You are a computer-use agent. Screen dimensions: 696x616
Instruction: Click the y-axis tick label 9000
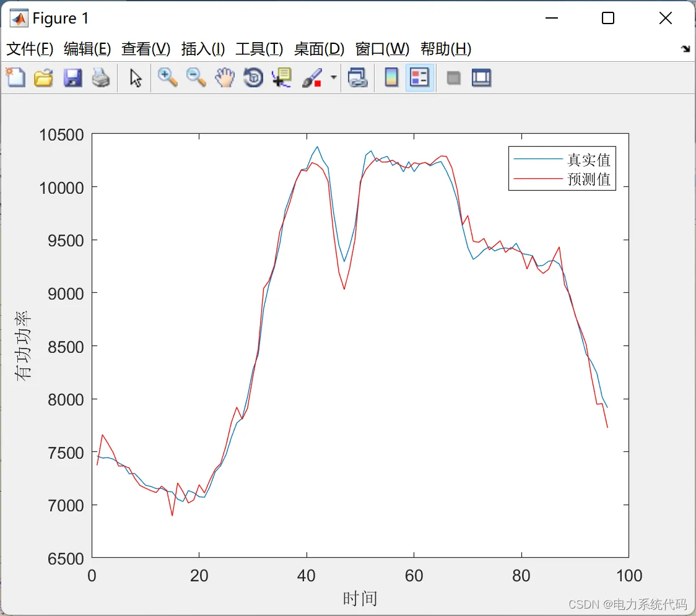(x=66, y=293)
